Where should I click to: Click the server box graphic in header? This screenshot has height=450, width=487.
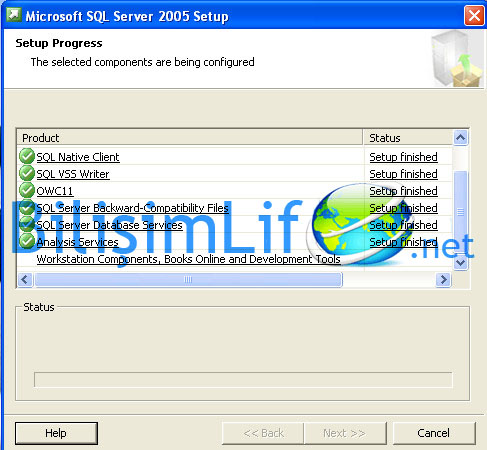click(x=457, y=58)
